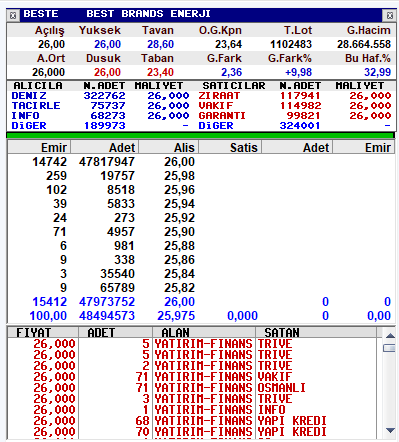
Task: Select DENIZ buyer row
Action: click(x=101, y=96)
